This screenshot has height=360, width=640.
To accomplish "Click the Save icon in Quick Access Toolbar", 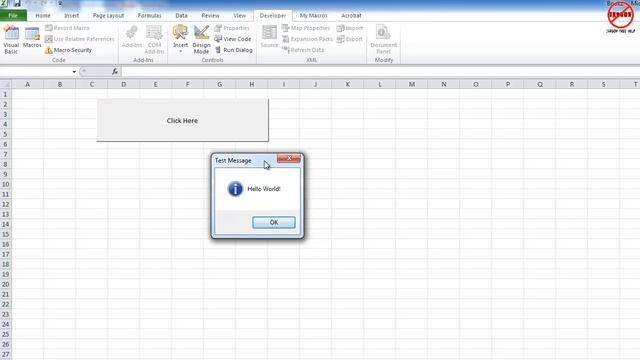I will click(17, 4).
